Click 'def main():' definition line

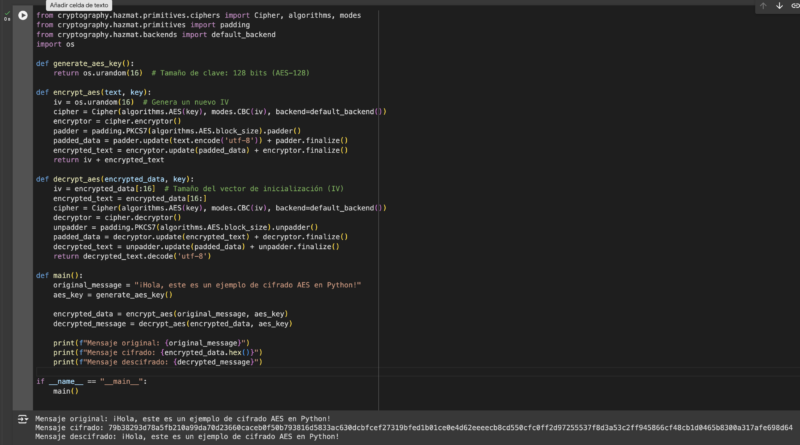tap(59, 276)
